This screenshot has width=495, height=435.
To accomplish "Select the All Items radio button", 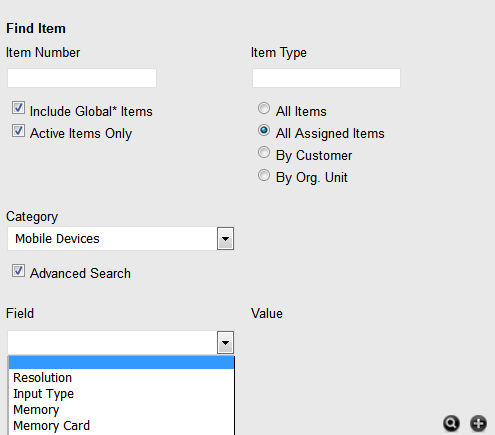I will coord(264,108).
